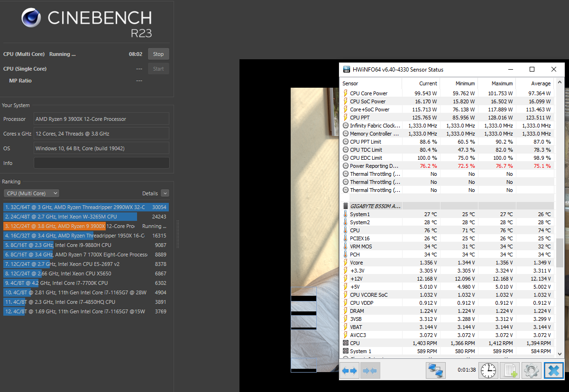
Task: Select ranking entry Threadripper 1950X
Action: [x=86, y=236]
